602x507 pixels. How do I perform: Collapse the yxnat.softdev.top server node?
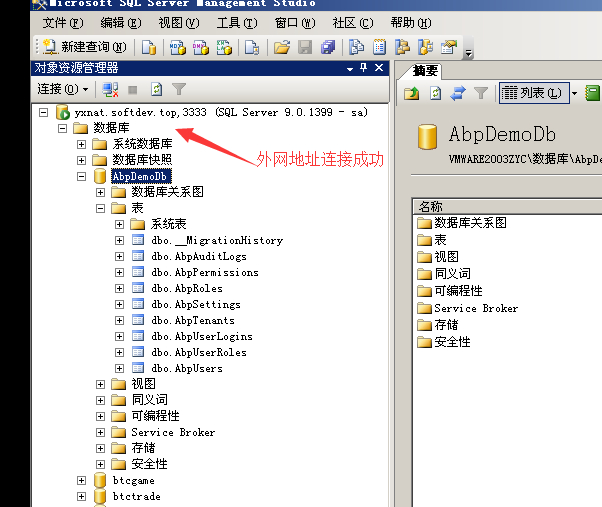coord(44,112)
